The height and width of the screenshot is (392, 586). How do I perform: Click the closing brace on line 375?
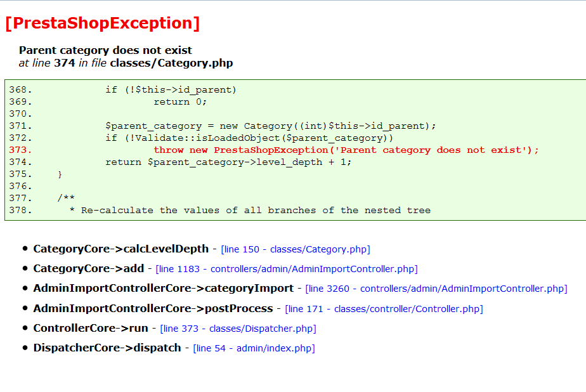coord(60,174)
